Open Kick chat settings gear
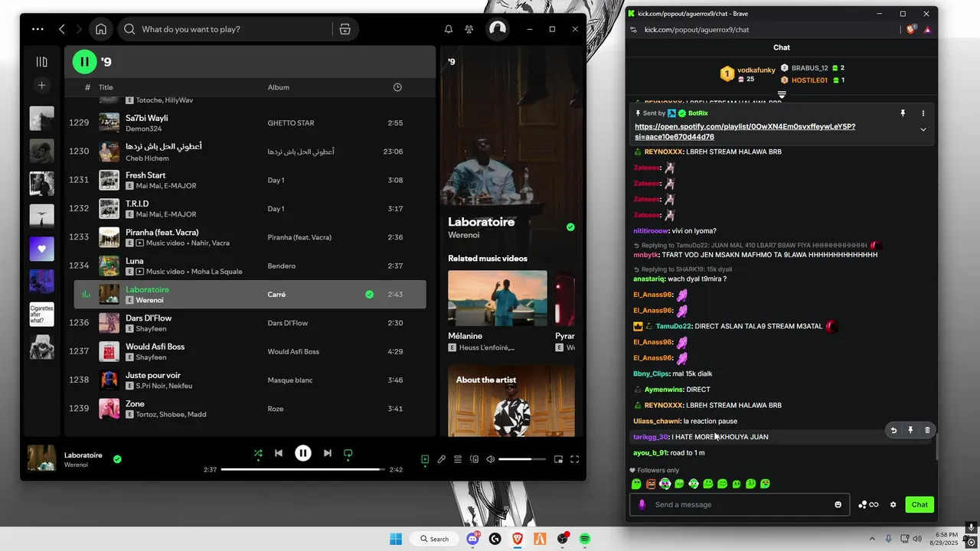This screenshot has width=980, height=551. coord(893,504)
